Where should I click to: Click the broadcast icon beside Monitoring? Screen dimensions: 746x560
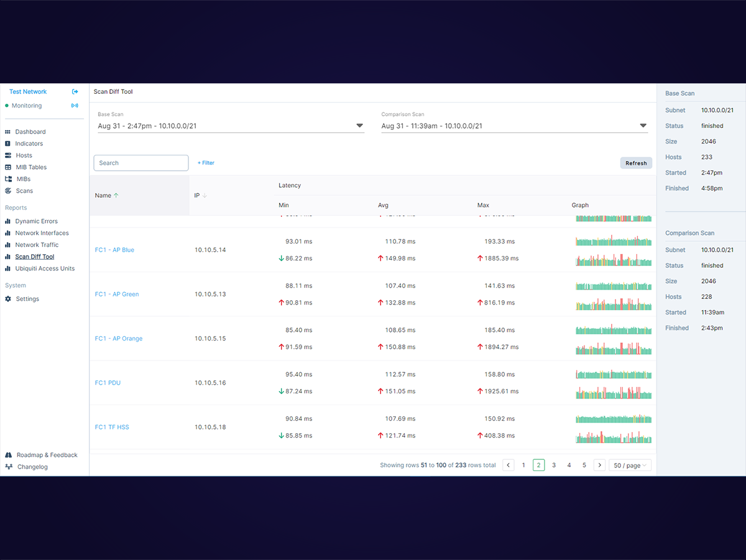[75, 106]
